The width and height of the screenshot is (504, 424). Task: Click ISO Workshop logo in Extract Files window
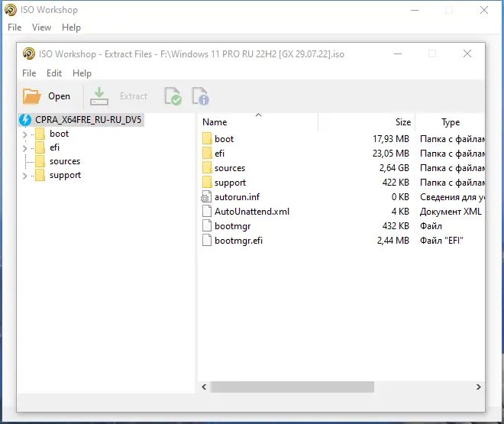pos(28,53)
